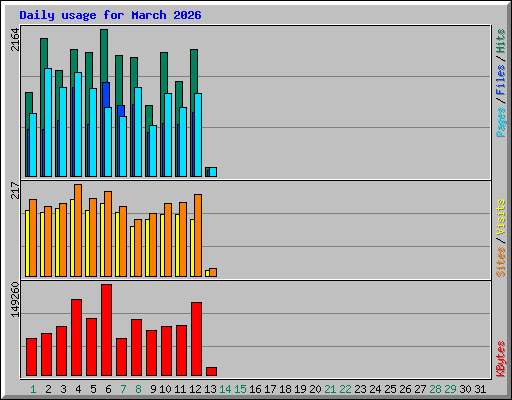Click the 'Visits' legend label

501,217
